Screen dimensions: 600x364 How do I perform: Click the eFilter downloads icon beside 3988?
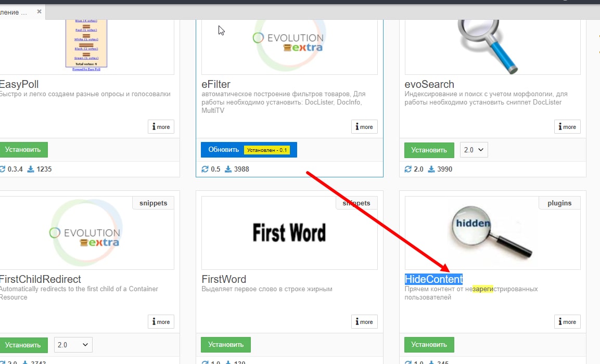point(228,169)
